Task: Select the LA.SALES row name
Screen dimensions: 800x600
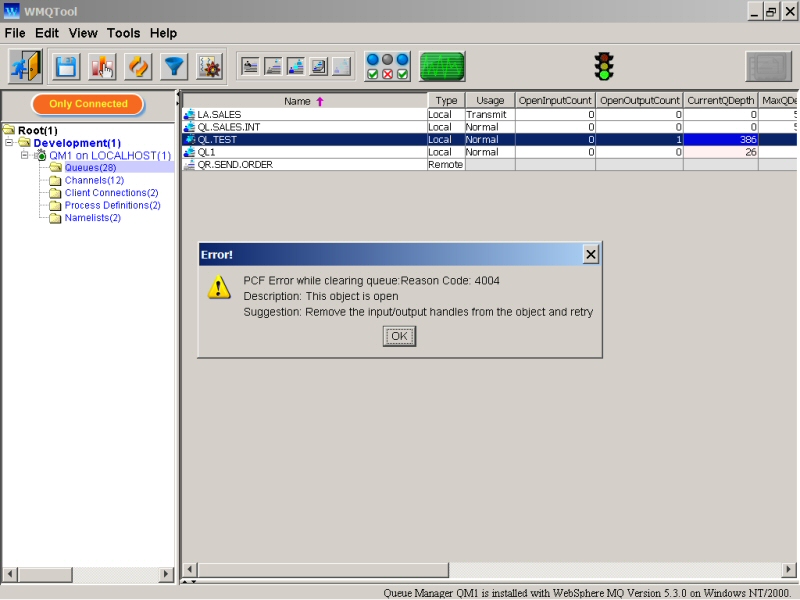Action: click(219, 114)
